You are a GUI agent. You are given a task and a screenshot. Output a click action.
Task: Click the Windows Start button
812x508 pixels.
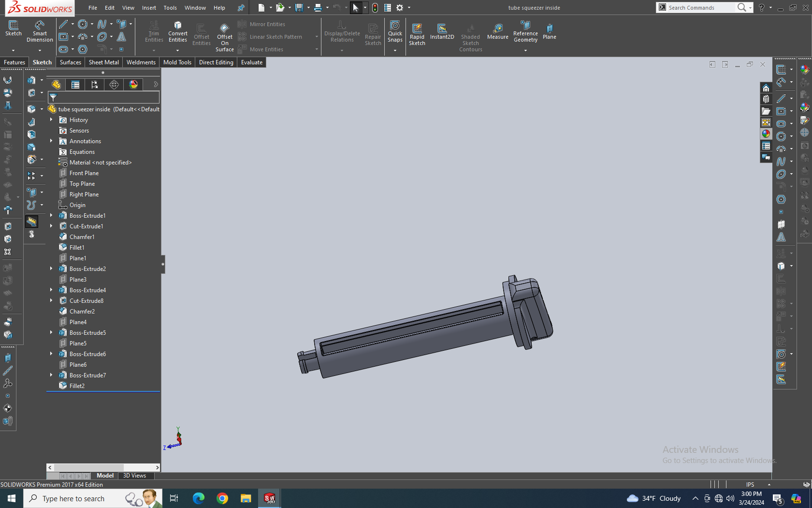[12, 498]
